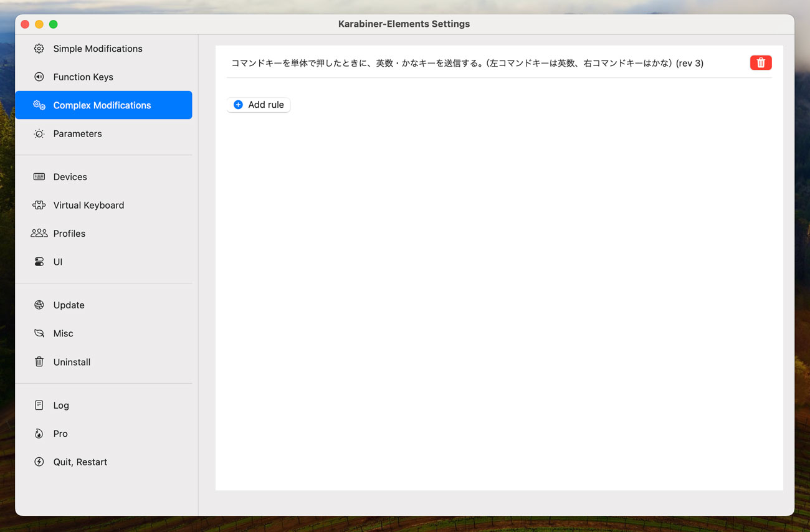Viewport: 810px width, 532px height.
Task: View the Log section label
Action: 61,405
